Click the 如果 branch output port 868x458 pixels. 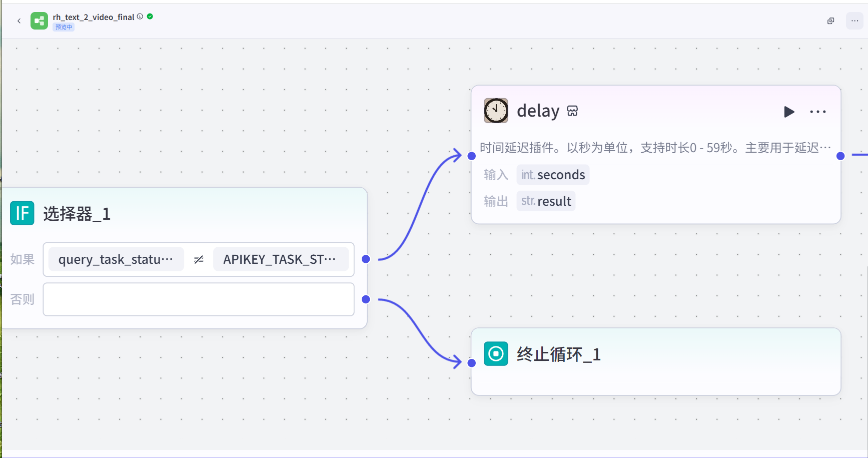point(366,259)
